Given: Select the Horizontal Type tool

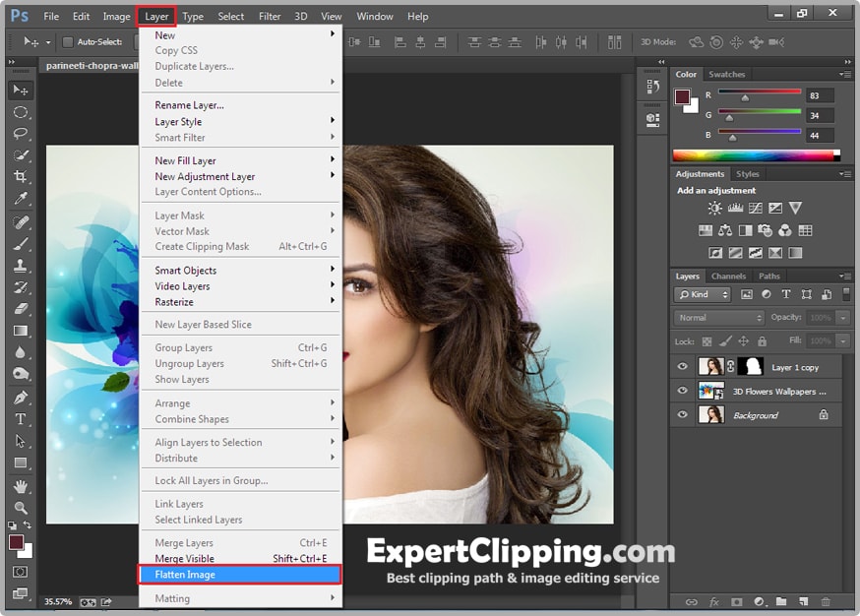Looking at the screenshot, I should [20, 418].
